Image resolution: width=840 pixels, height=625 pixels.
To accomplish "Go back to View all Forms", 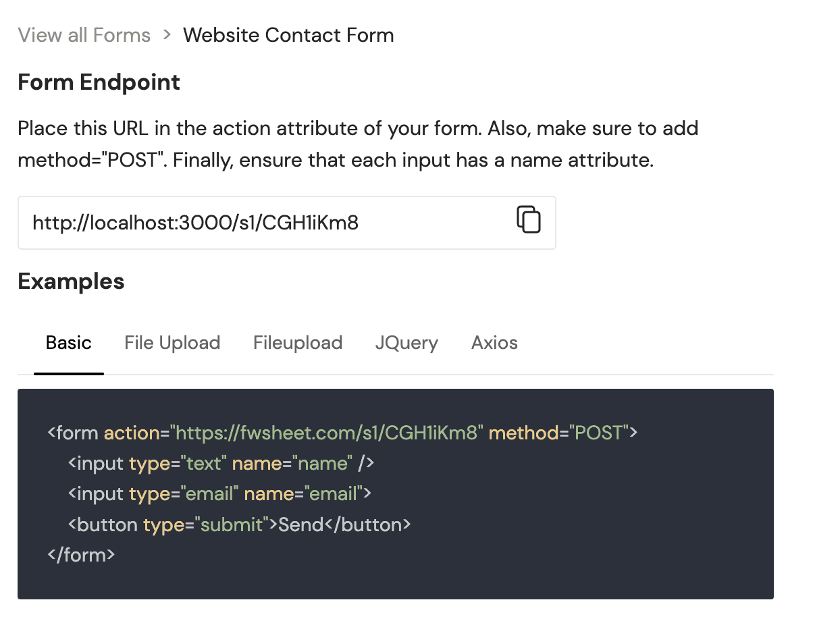I will [x=84, y=35].
